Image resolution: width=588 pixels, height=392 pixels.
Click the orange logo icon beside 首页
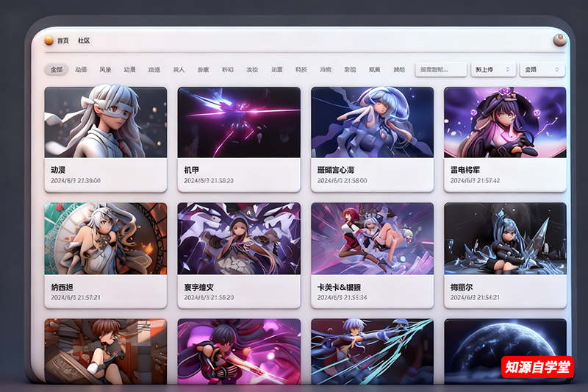49,40
